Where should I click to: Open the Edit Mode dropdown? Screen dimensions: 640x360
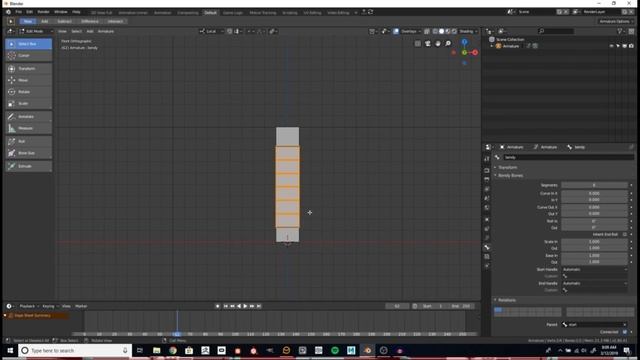[36, 31]
